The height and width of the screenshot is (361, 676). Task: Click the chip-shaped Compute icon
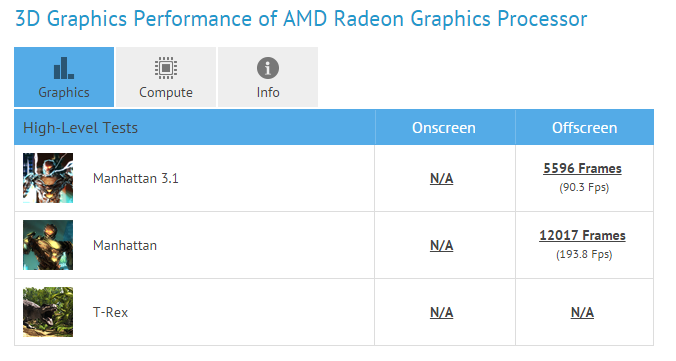(166, 68)
